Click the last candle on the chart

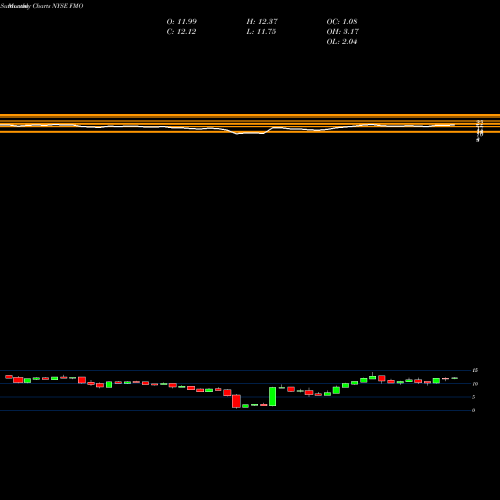tap(455, 378)
